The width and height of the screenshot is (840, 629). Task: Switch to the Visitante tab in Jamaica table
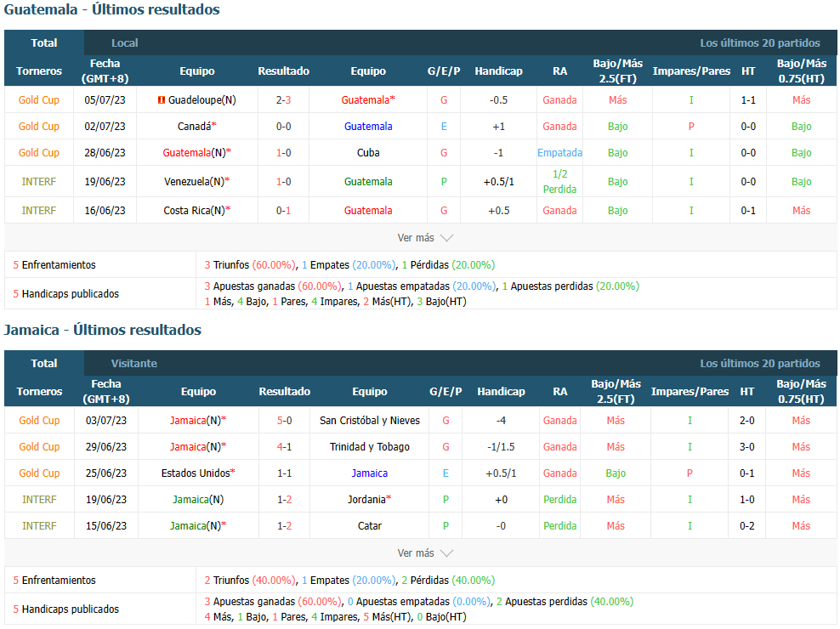134,363
